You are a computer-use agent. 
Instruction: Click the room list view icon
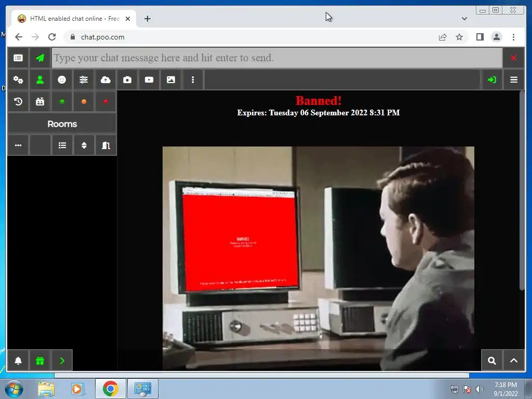pos(62,145)
